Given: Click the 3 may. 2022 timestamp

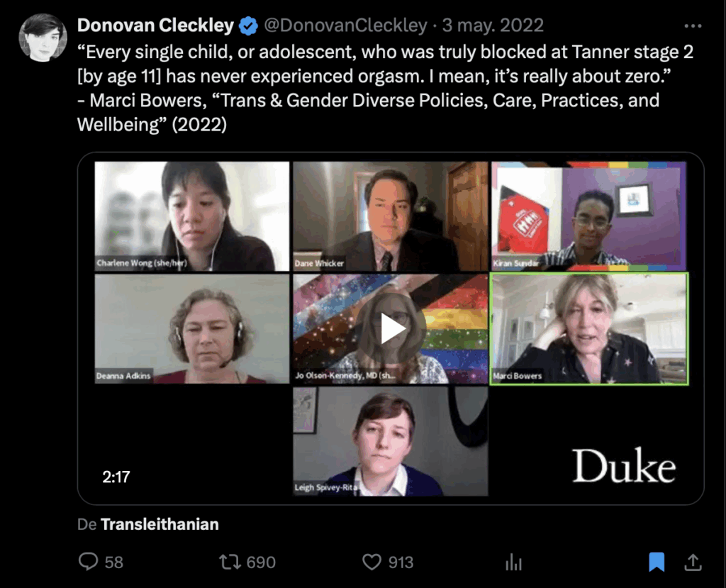Looking at the screenshot, I should pyautogui.click(x=493, y=25).
